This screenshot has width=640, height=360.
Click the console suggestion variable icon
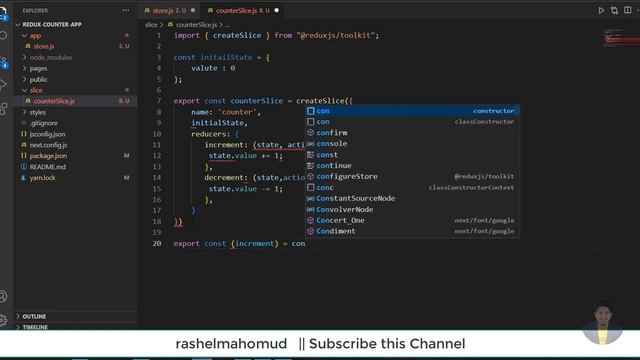tap(311, 144)
